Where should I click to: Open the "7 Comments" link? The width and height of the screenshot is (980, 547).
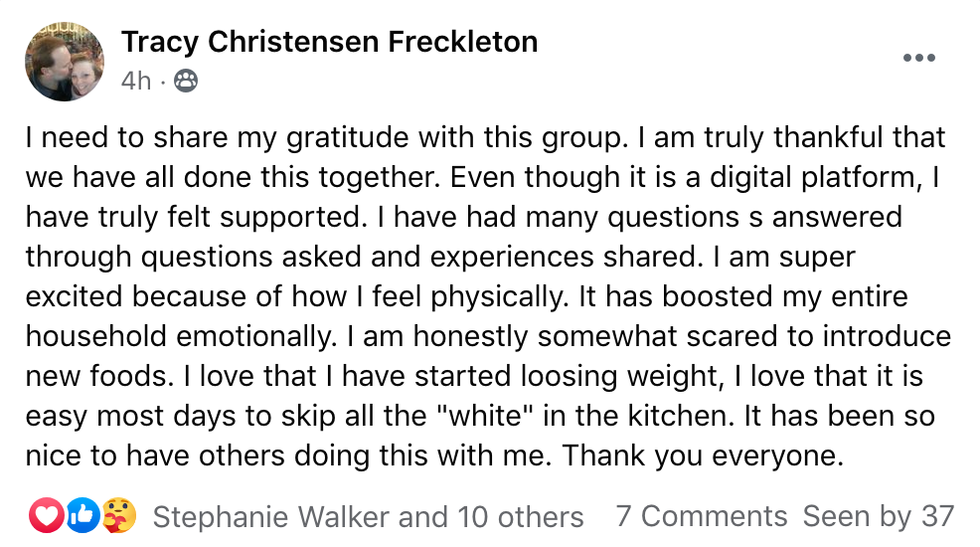[701, 517]
